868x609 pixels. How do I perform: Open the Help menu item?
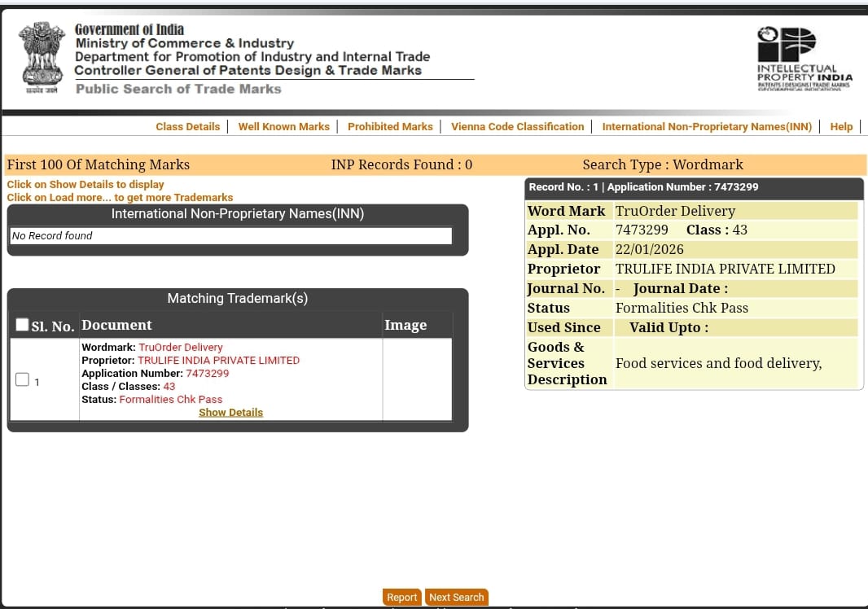pos(841,126)
